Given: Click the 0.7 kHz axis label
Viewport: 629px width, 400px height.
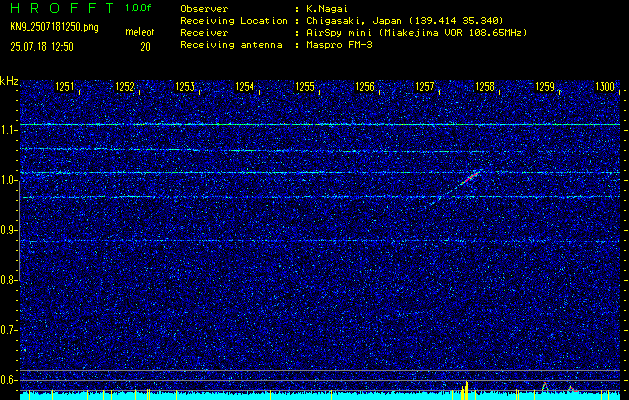Looking at the screenshot, I should (7, 330).
